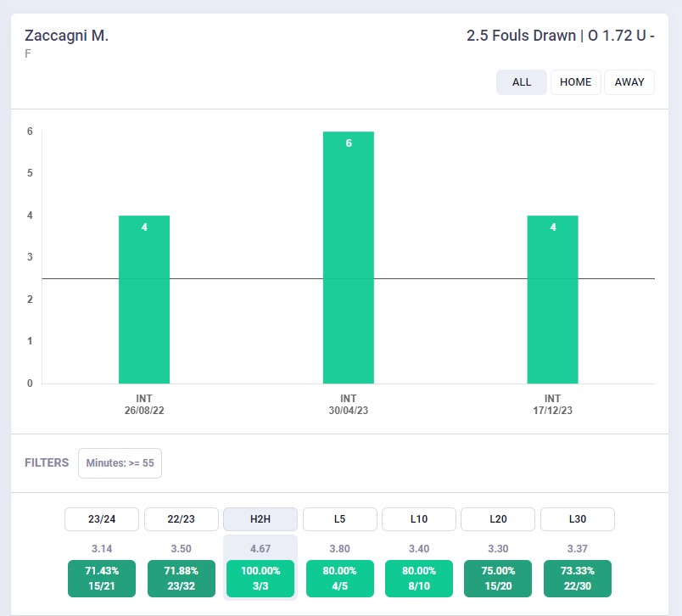The image size is (682, 616).
Task: Select the 22/23 season tab
Action: [x=182, y=519]
